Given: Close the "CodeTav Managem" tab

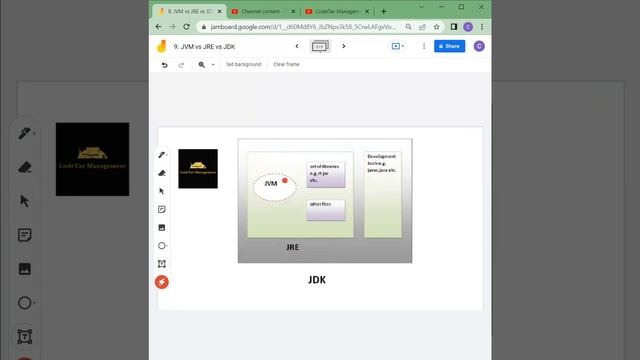Looking at the screenshot, I should (x=367, y=11).
